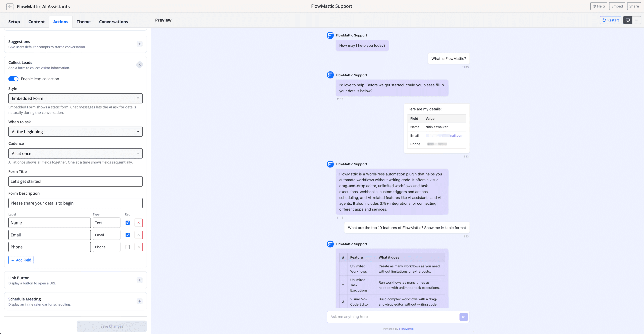The width and height of the screenshot is (644, 334).
Task: Open the Cadence dropdown showing All at once
Action: pyautogui.click(x=75, y=153)
